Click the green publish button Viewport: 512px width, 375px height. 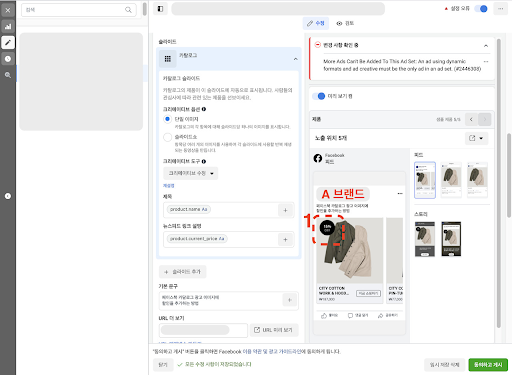(x=488, y=365)
